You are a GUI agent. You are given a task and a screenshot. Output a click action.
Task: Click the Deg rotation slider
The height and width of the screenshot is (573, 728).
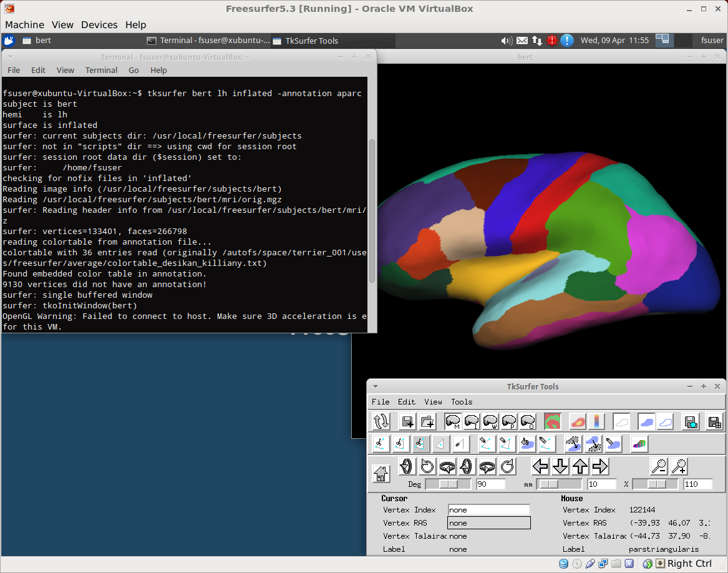pyautogui.click(x=448, y=484)
